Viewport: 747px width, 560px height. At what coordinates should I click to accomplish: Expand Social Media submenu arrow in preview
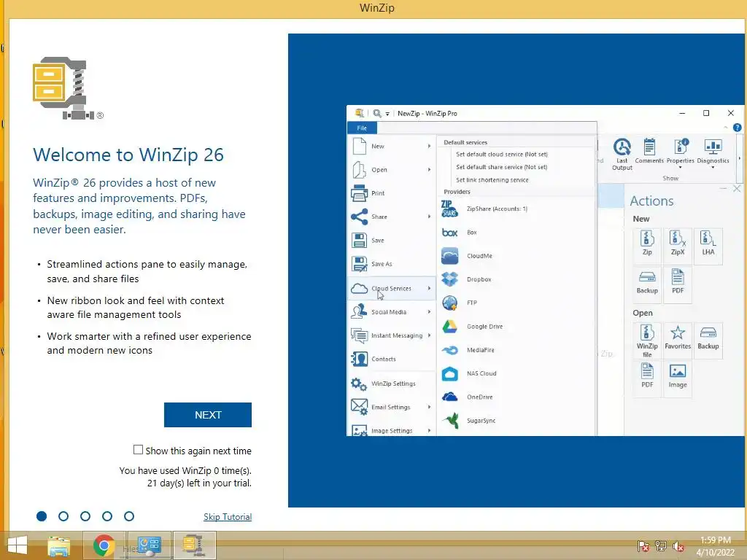click(429, 312)
